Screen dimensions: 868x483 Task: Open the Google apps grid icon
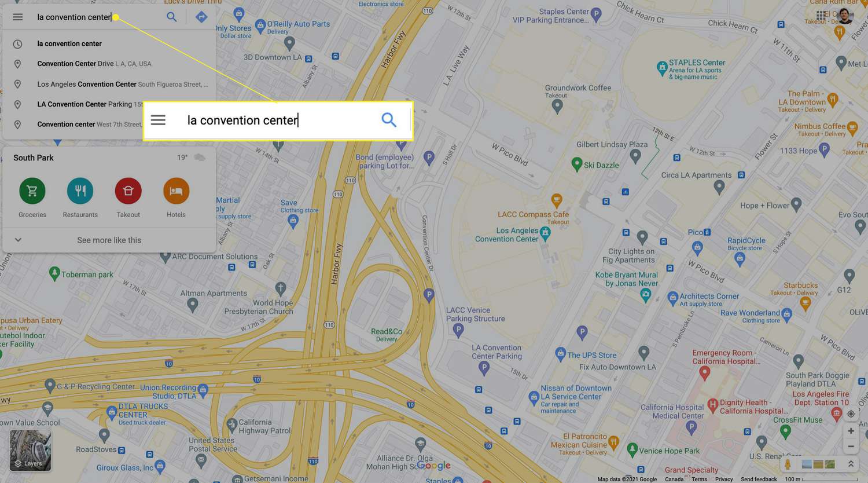point(821,15)
